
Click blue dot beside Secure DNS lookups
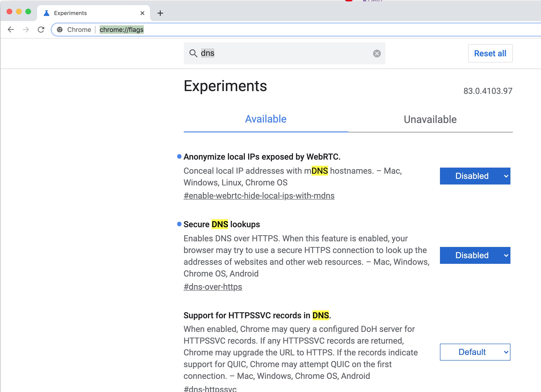179,224
